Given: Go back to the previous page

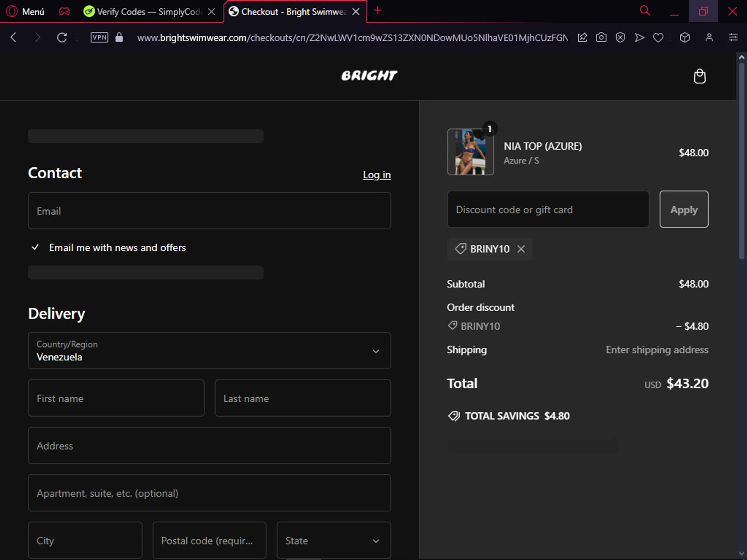Looking at the screenshot, I should [13, 37].
